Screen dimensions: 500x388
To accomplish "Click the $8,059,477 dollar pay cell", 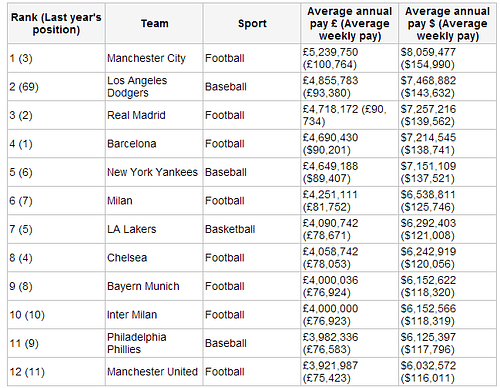I will (x=447, y=58).
